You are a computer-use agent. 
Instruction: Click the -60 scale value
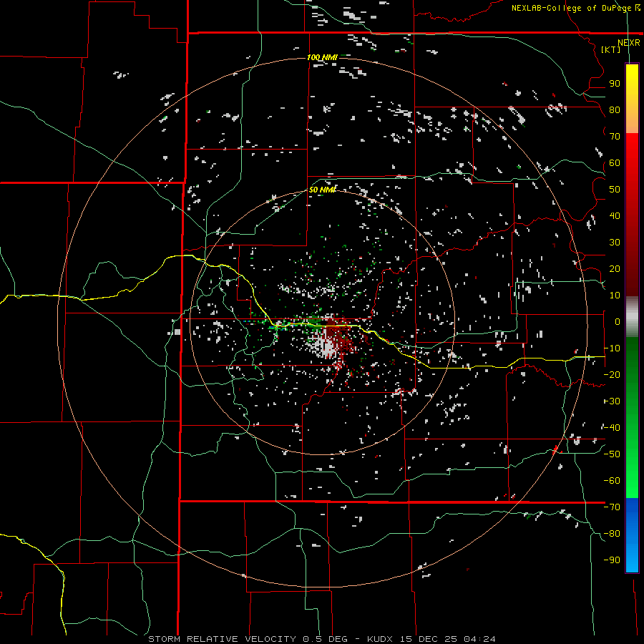612,481
